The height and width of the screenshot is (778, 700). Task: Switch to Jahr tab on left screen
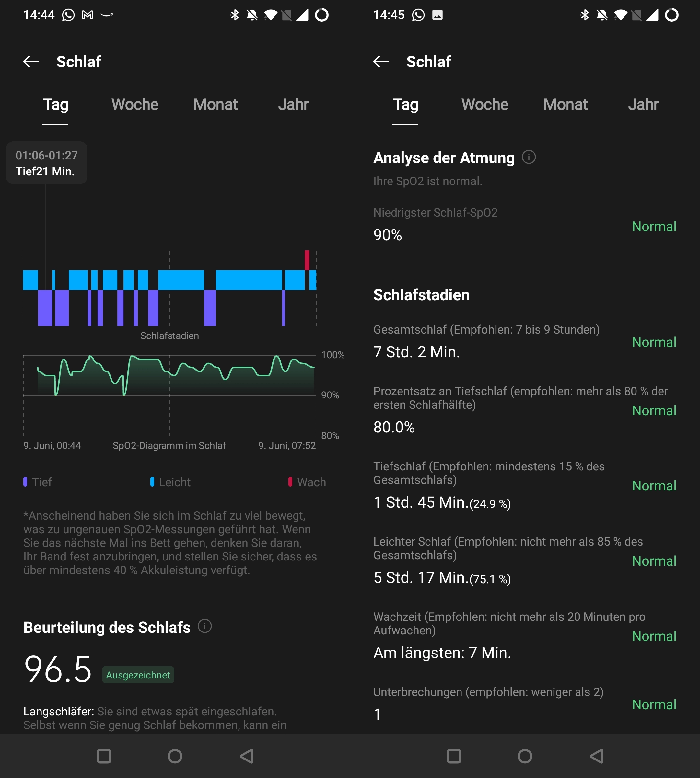[293, 105]
